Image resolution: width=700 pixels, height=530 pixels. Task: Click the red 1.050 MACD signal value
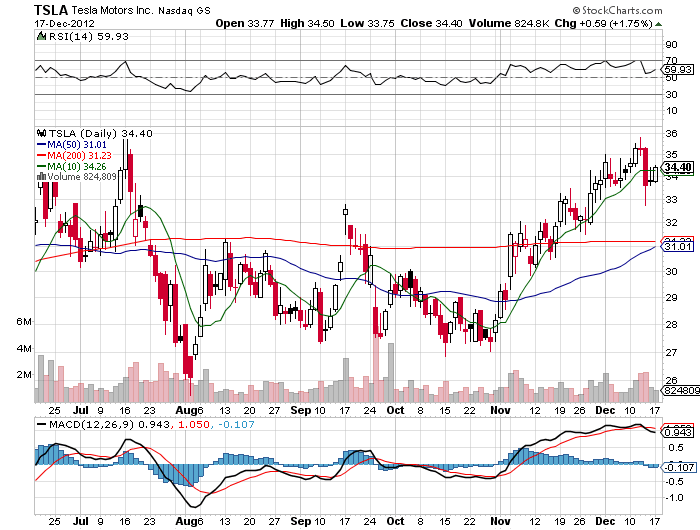[x=194, y=424]
